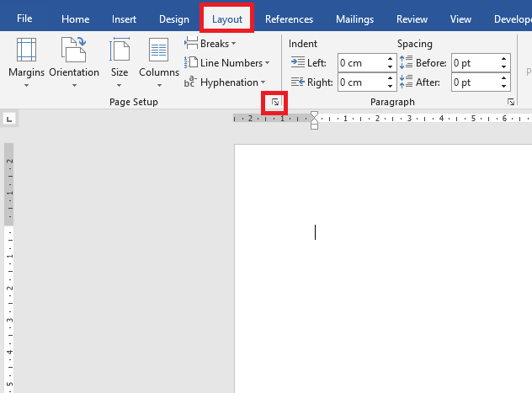Go to the Mailings tab
Screen dimensions: 532x393
(354, 19)
